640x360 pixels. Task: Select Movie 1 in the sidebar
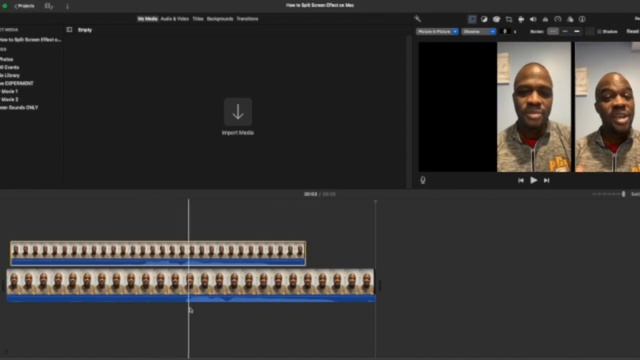(9, 91)
